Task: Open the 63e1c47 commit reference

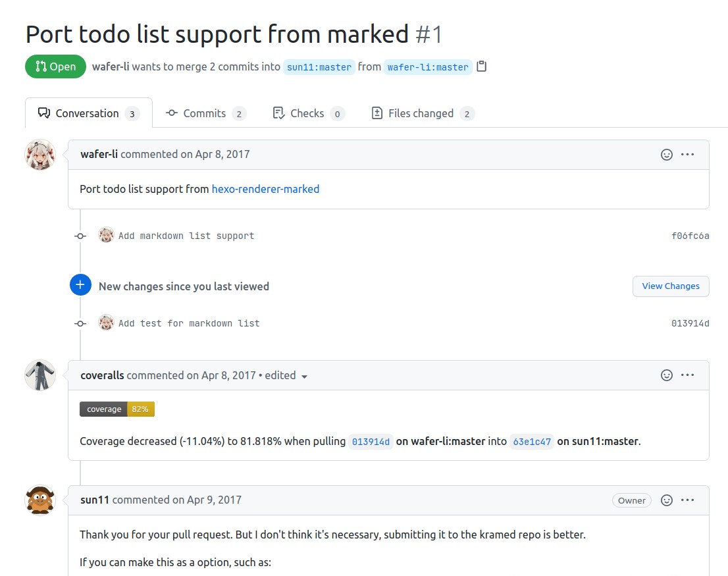Action: (x=532, y=442)
